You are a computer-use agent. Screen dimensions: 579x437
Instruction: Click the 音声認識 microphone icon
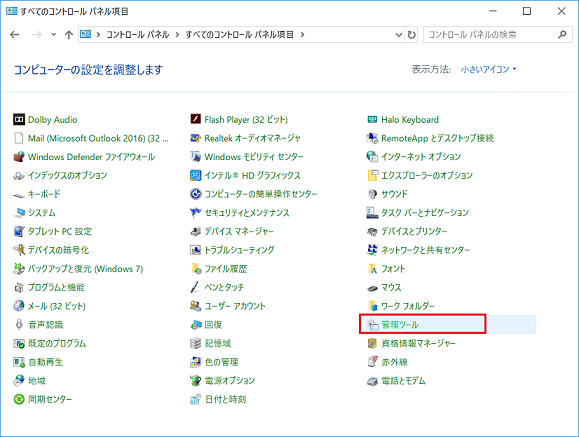(x=19, y=325)
